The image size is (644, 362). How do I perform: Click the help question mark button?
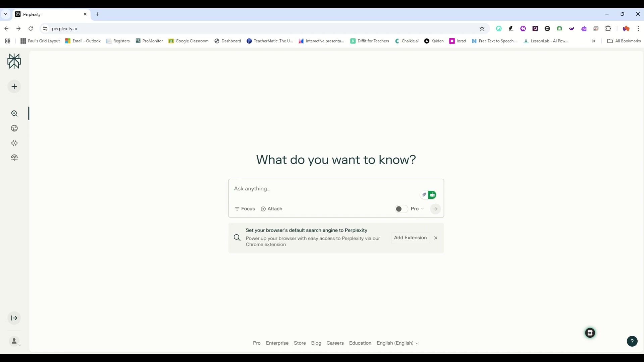click(632, 341)
